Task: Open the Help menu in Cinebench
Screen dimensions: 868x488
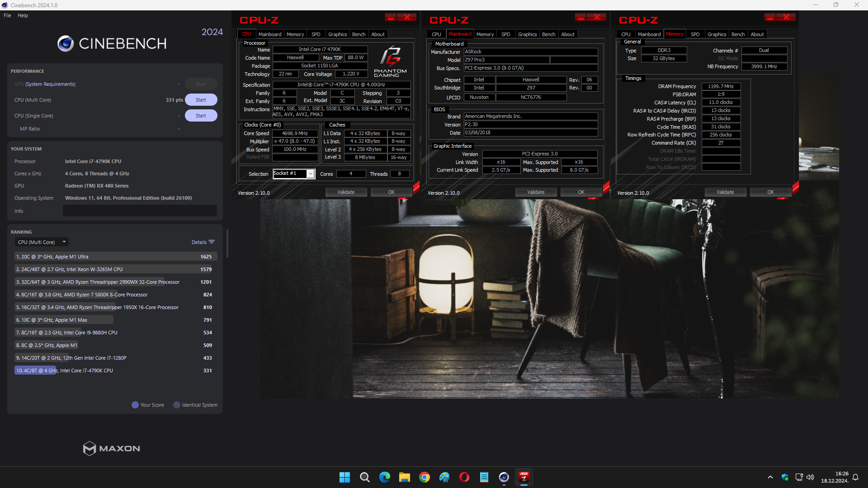Action: coord(23,15)
